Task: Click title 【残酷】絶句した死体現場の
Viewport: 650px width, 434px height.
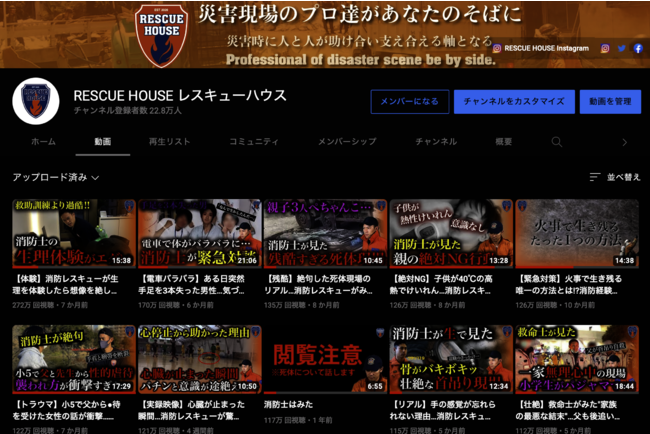Action: tap(318, 284)
